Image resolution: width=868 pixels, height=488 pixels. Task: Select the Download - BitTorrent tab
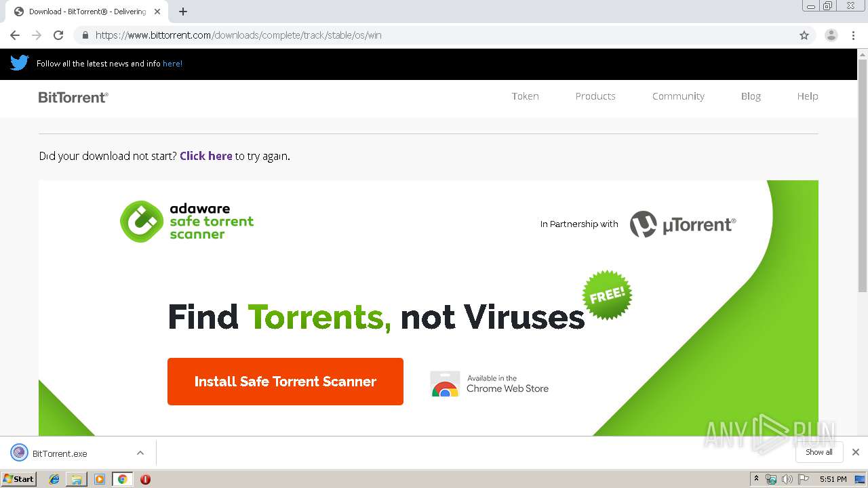pyautogui.click(x=87, y=12)
